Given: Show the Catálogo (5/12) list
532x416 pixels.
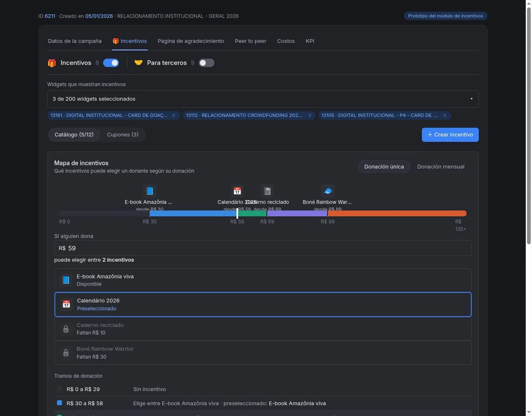Looking at the screenshot, I should click(x=74, y=135).
